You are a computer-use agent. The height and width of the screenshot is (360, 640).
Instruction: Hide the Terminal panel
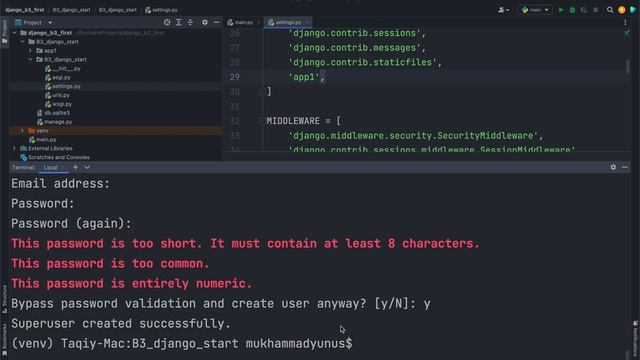click(625, 167)
